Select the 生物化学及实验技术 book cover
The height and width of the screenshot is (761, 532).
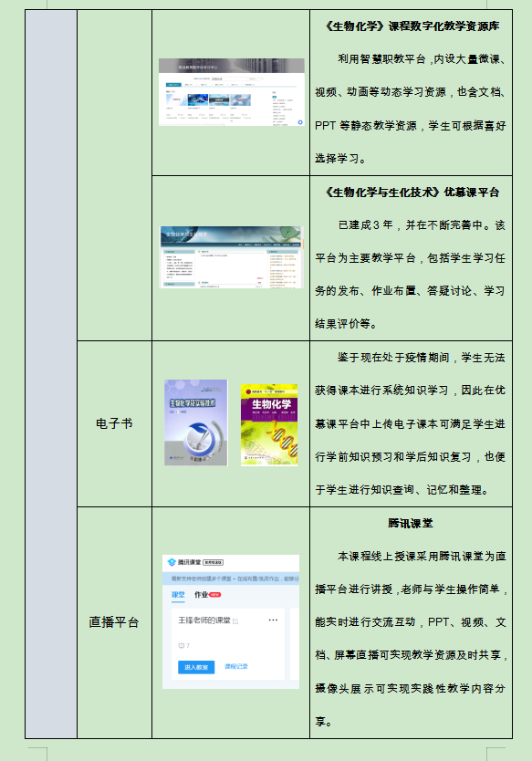pyautogui.click(x=196, y=422)
